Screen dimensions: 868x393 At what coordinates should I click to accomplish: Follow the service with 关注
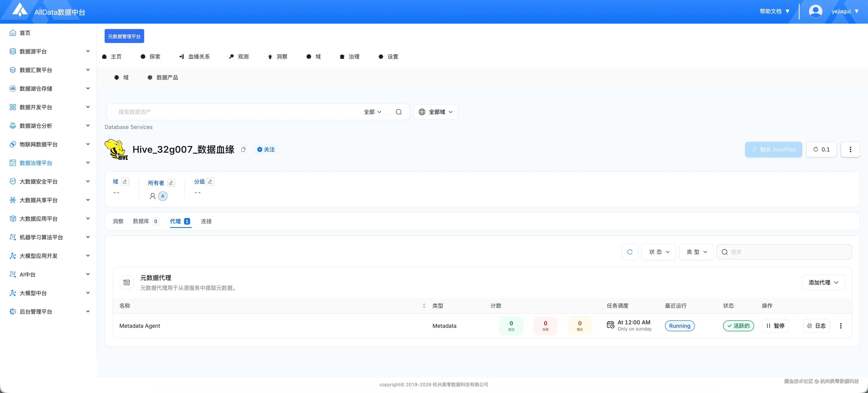pyautogui.click(x=266, y=149)
